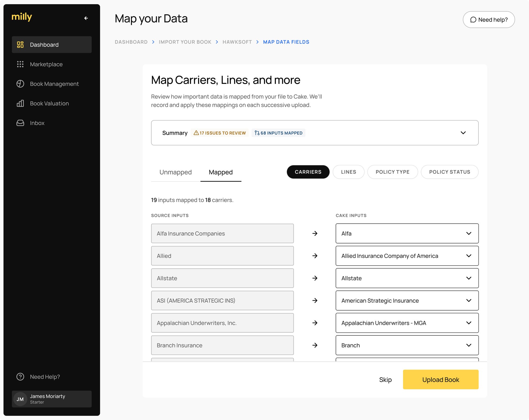
Task: Activate the POLICY TYPE filter
Action: [393, 172]
